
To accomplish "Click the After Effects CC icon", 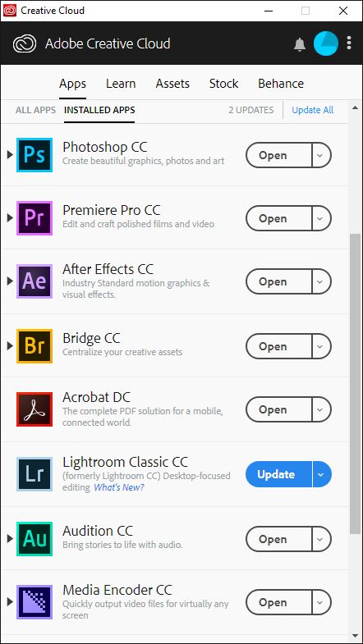I will pyautogui.click(x=34, y=281).
